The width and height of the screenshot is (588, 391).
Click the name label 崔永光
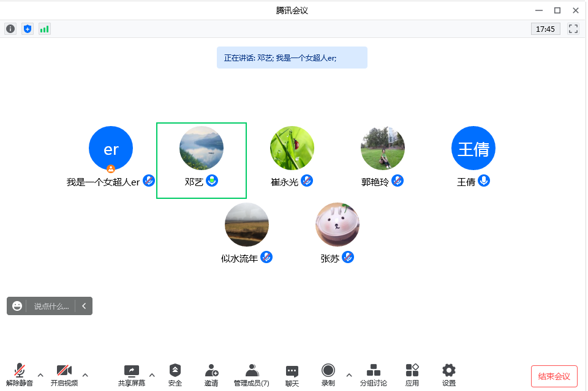tap(285, 182)
